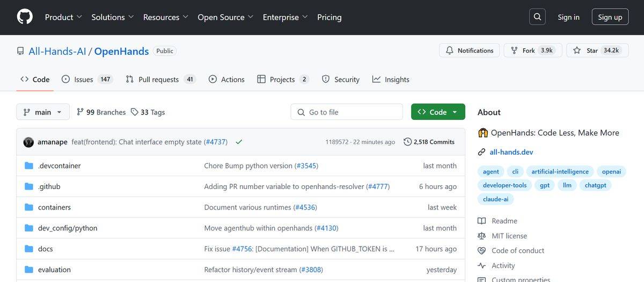Image resolution: width=644 pixels, height=282 pixels.
Task: Click the Notifications bell icon
Action: [x=450, y=50]
